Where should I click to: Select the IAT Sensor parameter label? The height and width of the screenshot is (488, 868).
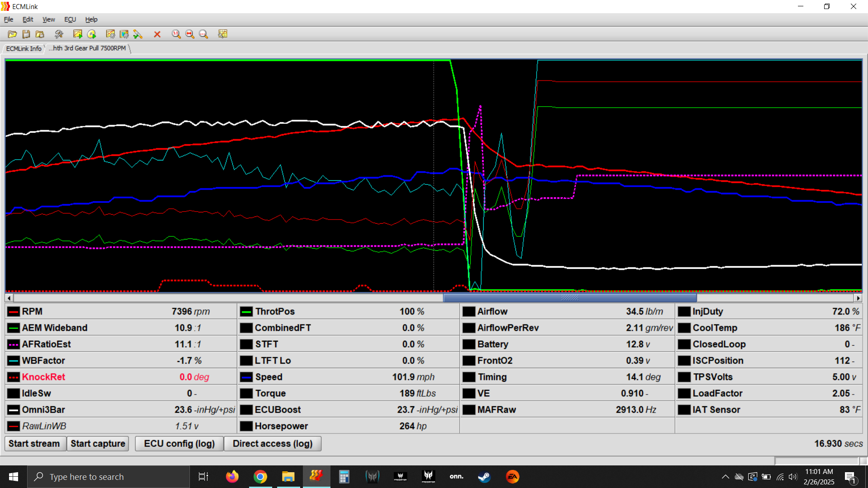click(x=716, y=410)
